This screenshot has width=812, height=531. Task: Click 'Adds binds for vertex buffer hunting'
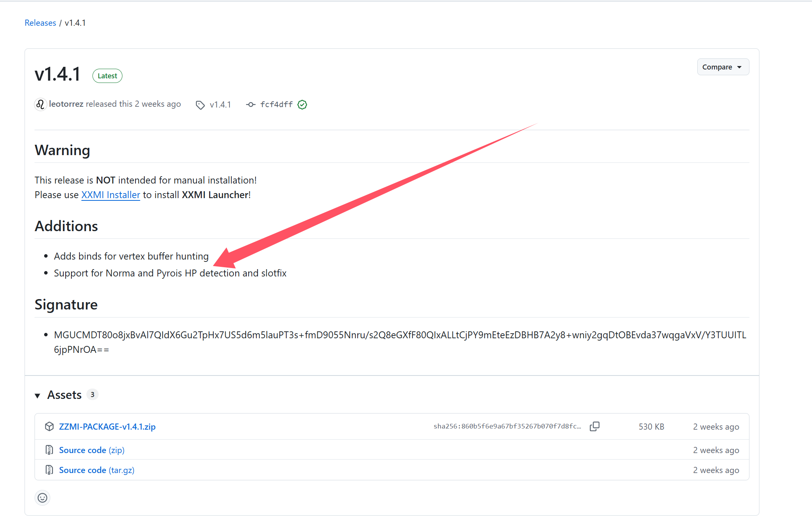[x=131, y=256]
